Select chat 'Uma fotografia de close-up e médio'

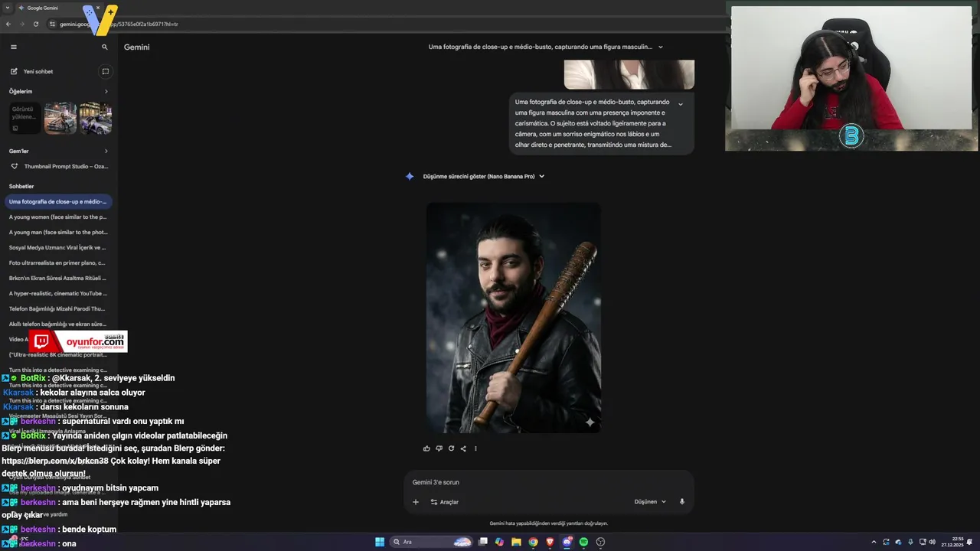point(59,201)
